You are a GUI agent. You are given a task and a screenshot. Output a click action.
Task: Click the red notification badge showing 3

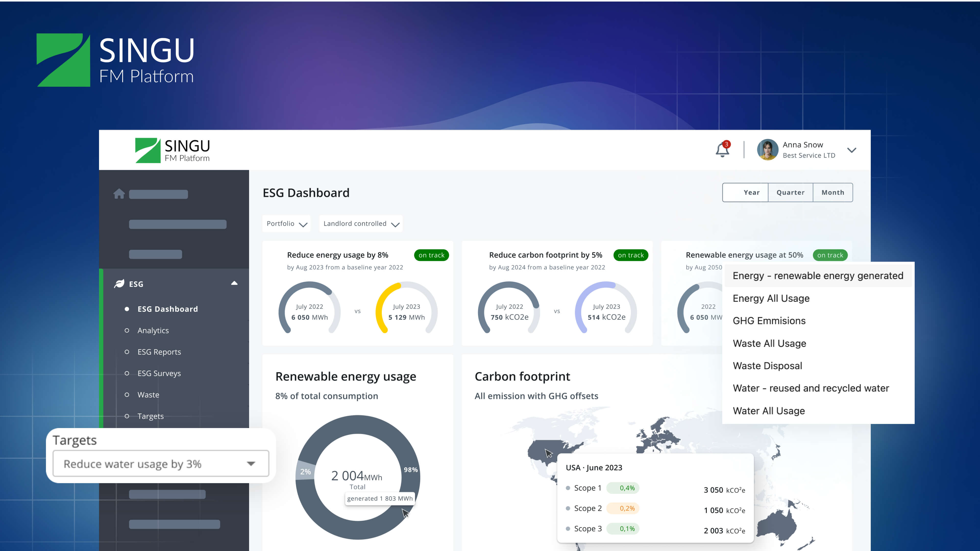coord(727,144)
